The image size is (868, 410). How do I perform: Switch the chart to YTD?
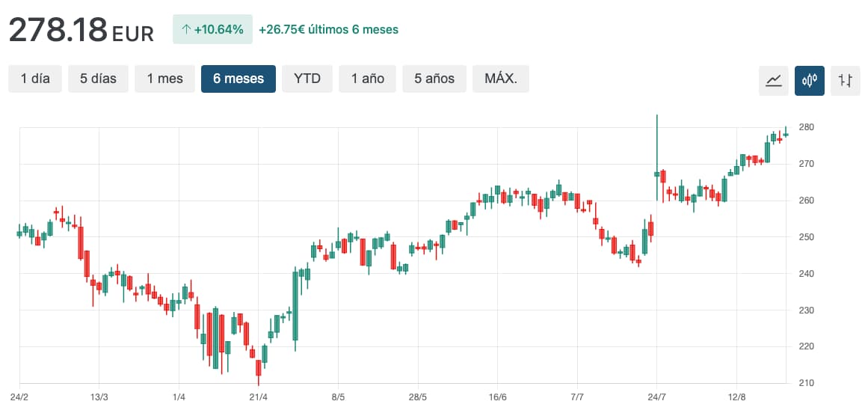click(x=307, y=79)
